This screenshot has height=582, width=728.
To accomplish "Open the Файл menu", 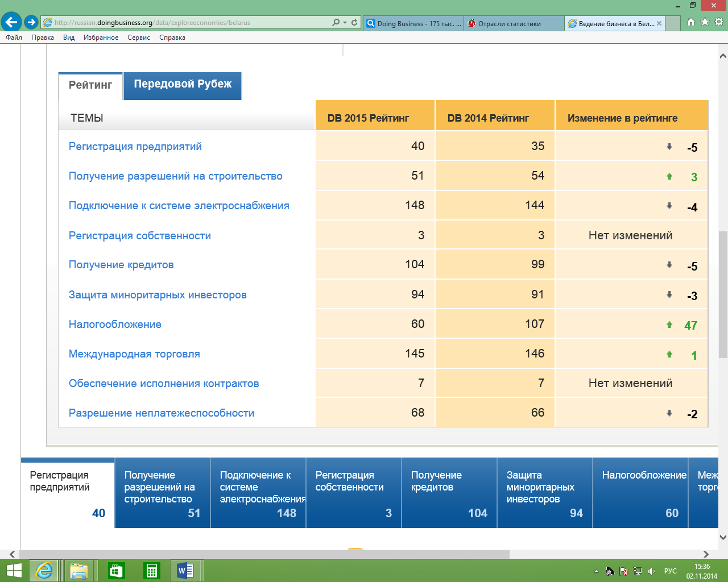I will click(x=14, y=38).
